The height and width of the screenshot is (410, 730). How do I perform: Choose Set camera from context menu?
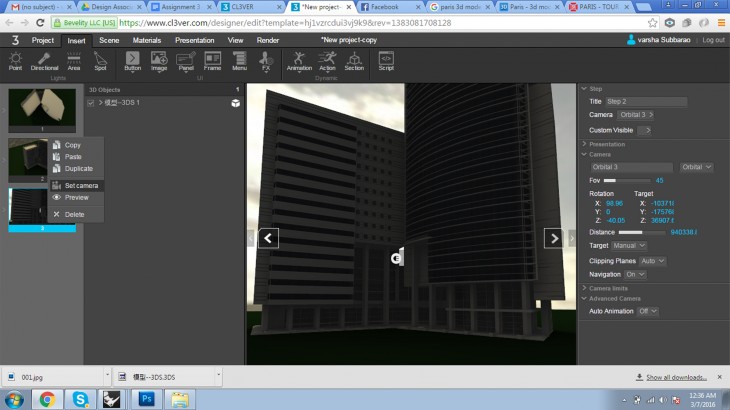(81, 186)
